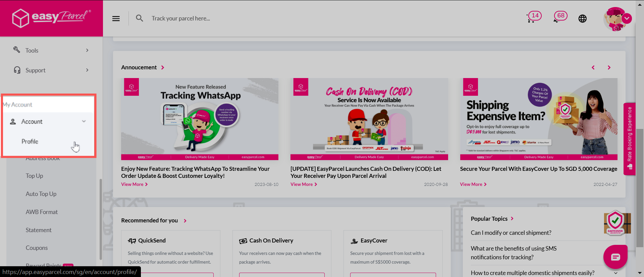Open the Profile menu item
The image size is (644, 277).
click(30, 141)
